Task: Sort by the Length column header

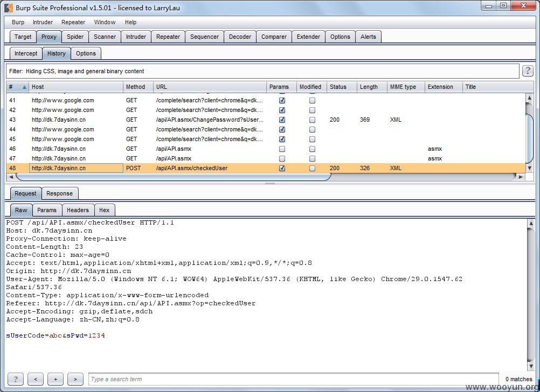Action: 372,87
